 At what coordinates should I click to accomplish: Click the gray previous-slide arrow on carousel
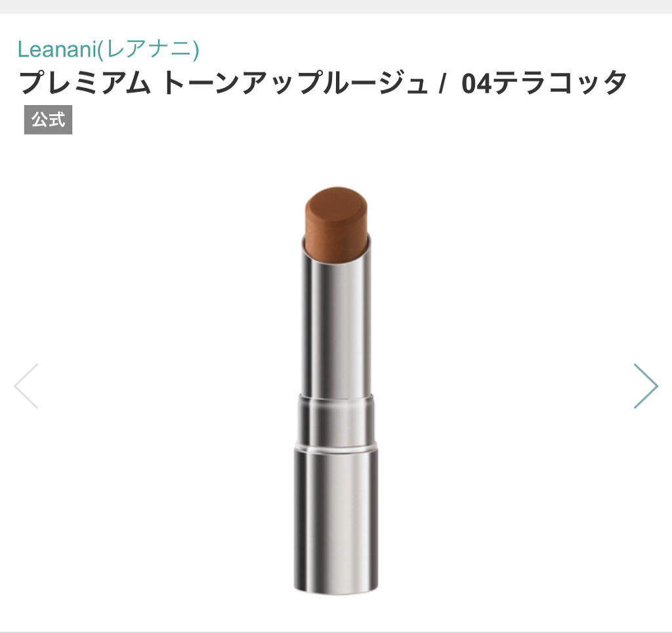click(26, 386)
